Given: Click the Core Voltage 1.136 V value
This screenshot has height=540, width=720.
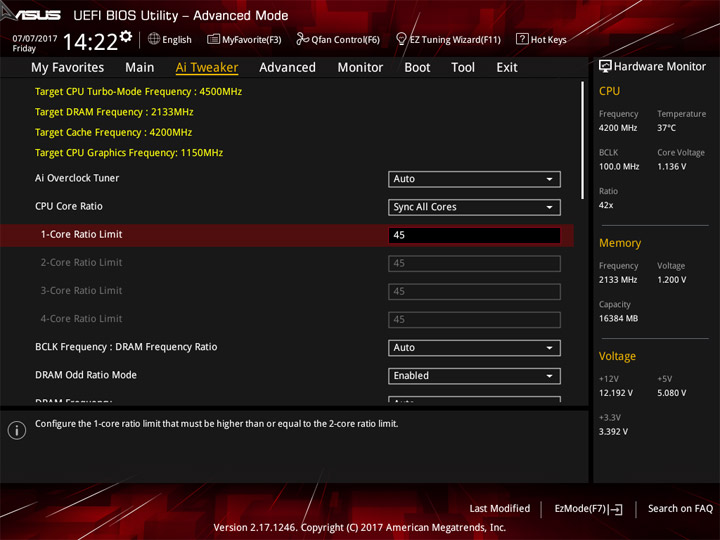Looking at the screenshot, I should pyautogui.click(x=672, y=166).
